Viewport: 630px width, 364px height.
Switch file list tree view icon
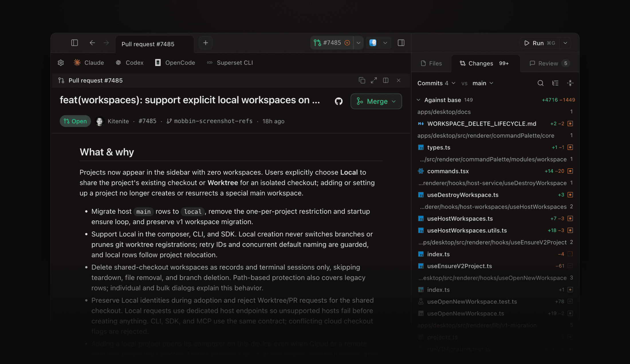[x=555, y=83]
